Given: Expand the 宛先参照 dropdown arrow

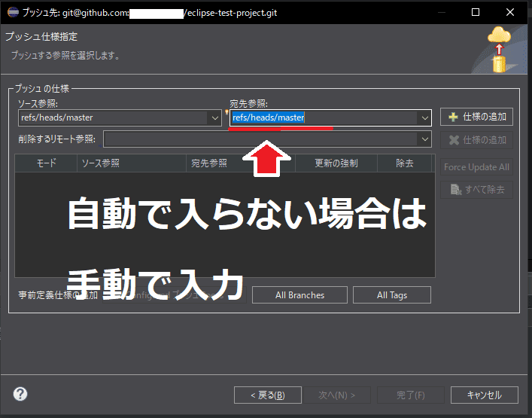Looking at the screenshot, I should point(424,117).
